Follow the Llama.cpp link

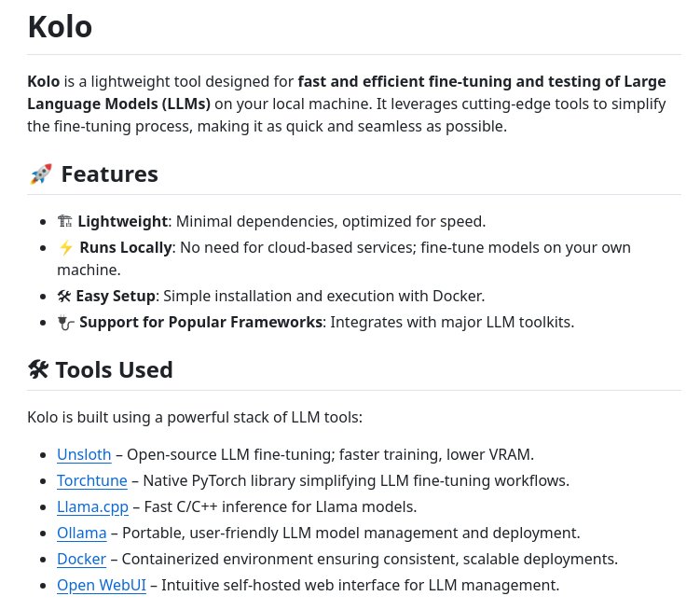click(x=92, y=506)
